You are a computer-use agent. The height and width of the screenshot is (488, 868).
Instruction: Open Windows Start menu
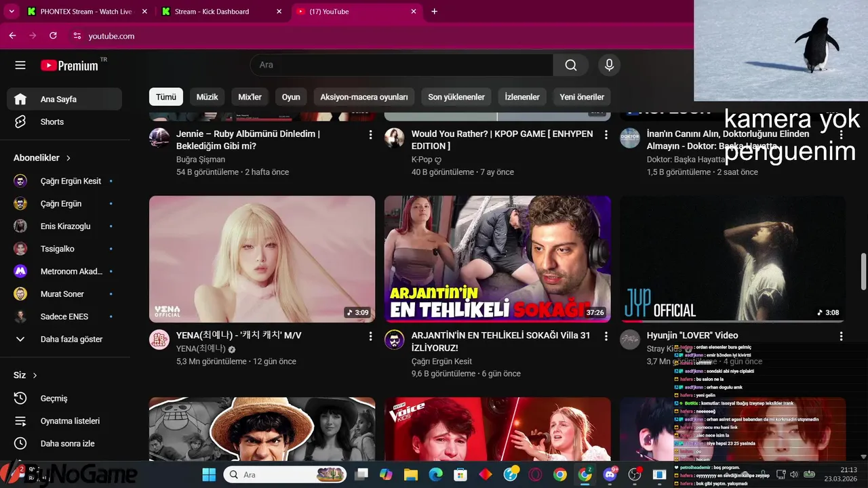click(208, 474)
